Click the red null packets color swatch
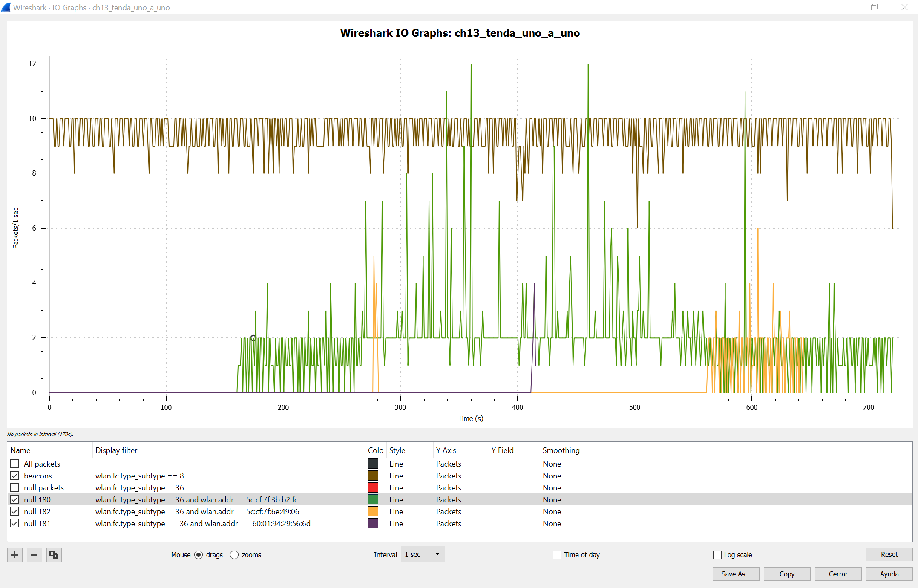Viewport: 918px width, 588px height. coord(373,487)
